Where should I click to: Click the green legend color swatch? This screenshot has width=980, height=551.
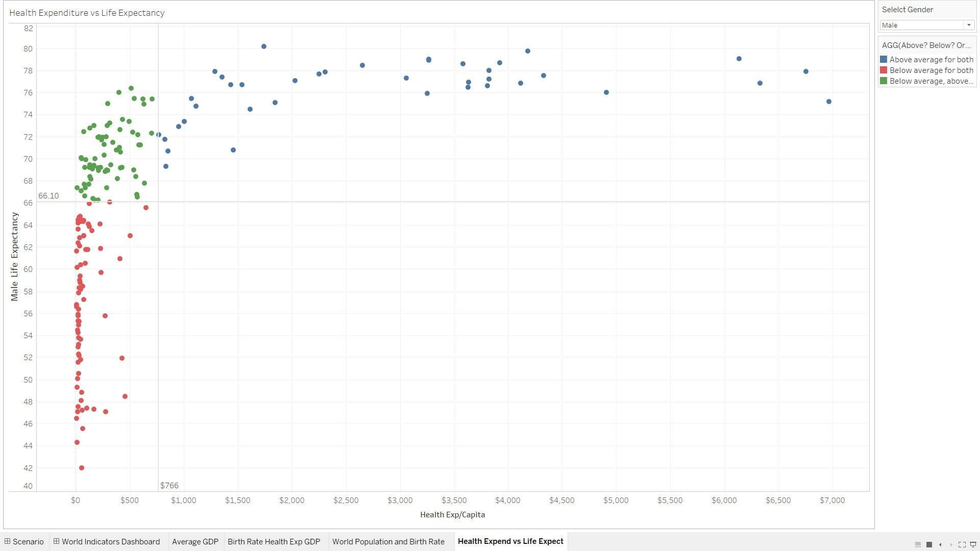click(885, 81)
